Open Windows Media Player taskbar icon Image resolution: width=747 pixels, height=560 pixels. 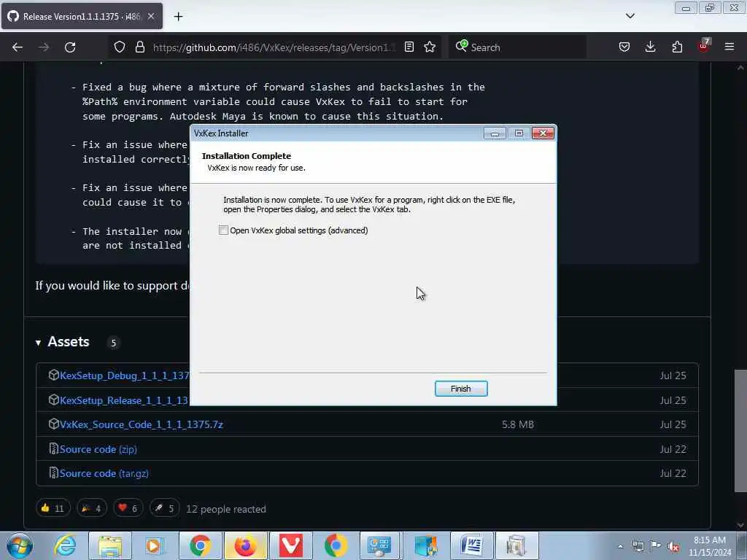tap(153, 545)
